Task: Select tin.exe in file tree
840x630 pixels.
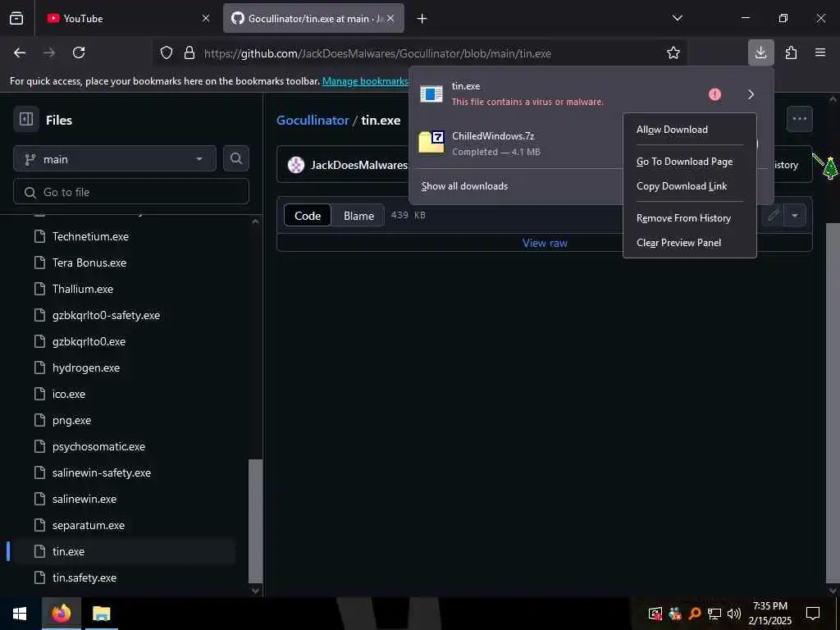Action: [x=68, y=551]
